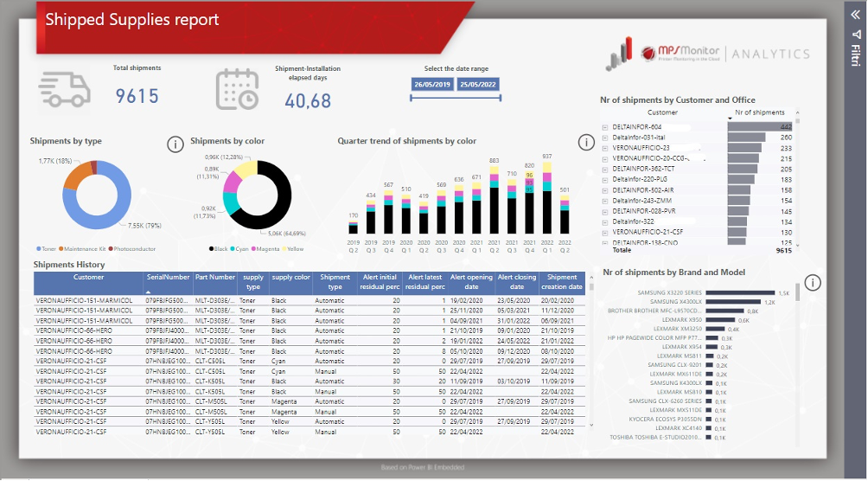Viewport: 868px width, 481px height.
Task: Expand the VERONAUFFICIO-21-CSF customer row
Action: [605, 232]
